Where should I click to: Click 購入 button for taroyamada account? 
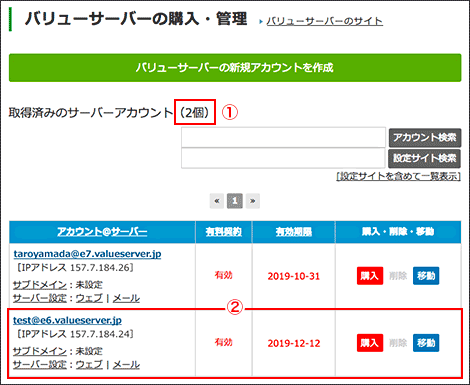370,276
